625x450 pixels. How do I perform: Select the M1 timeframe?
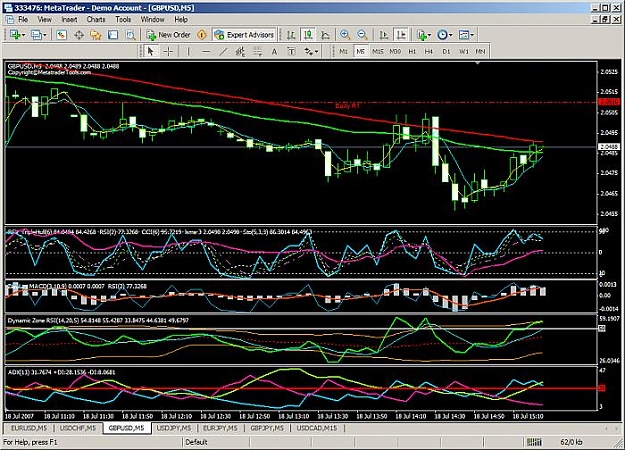[343, 51]
